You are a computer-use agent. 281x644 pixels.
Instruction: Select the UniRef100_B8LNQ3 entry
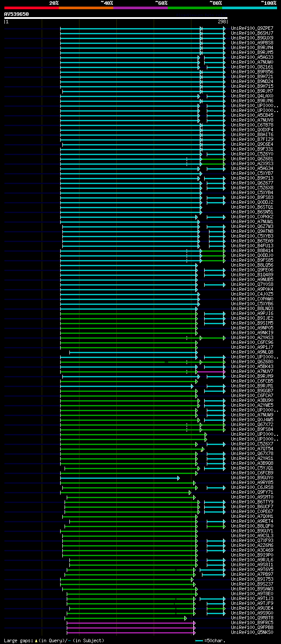click(252, 308)
